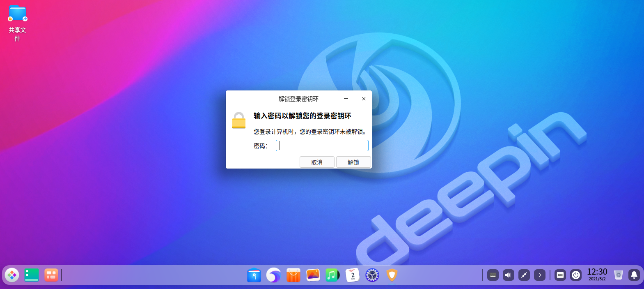Click the yellow padlock icon in dialog
The height and width of the screenshot is (289, 644).
[x=239, y=120]
